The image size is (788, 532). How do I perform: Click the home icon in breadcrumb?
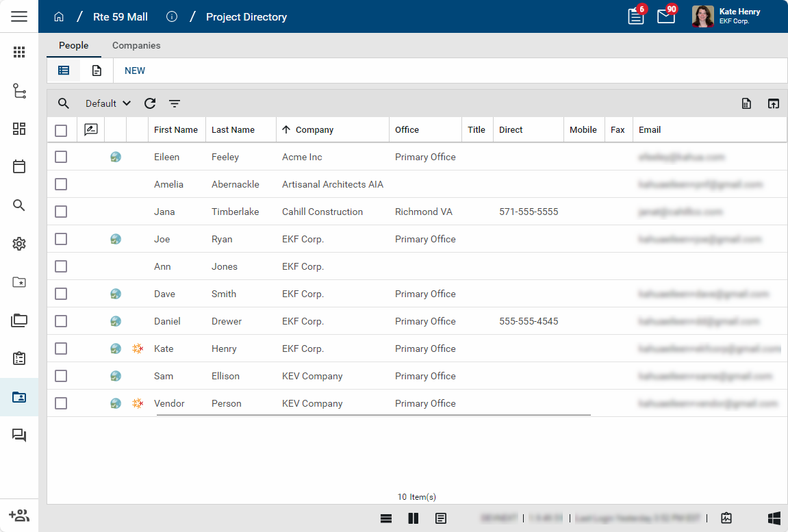pos(59,17)
